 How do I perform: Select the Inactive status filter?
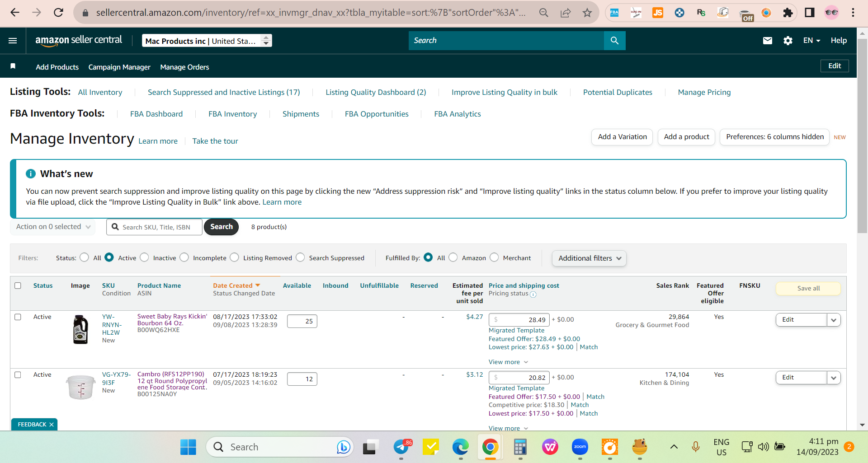coord(144,257)
